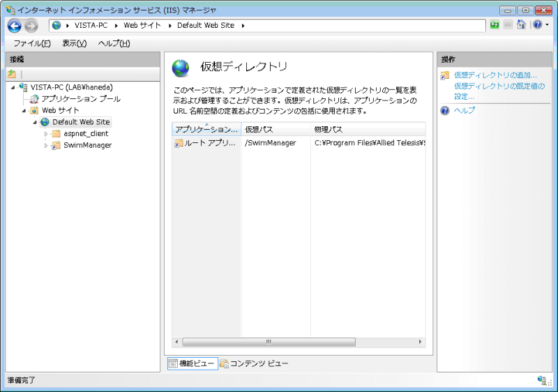The width and height of the screenshot is (558, 392).
Task: Click the 仮想ディレクトリ page globe icon
Action: click(x=181, y=68)
